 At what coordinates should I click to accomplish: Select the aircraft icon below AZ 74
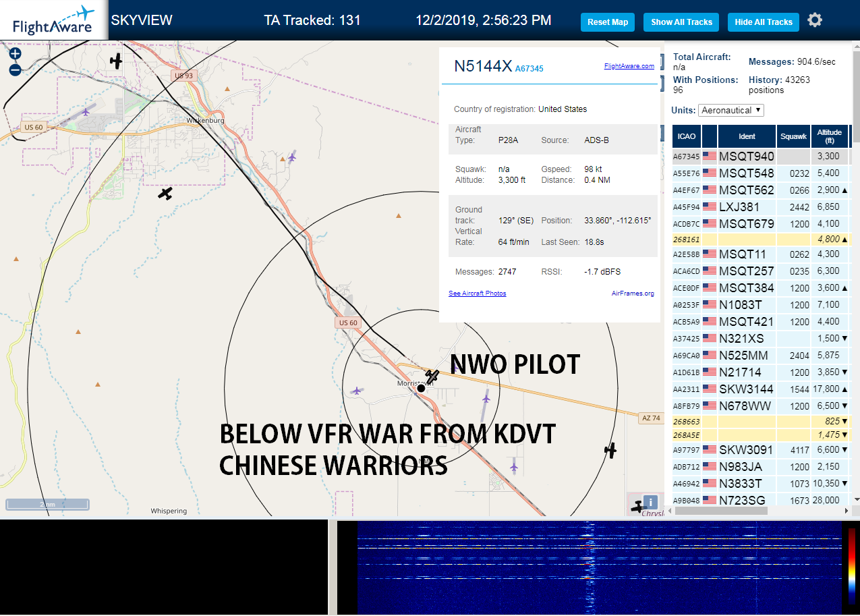point(611,450)
